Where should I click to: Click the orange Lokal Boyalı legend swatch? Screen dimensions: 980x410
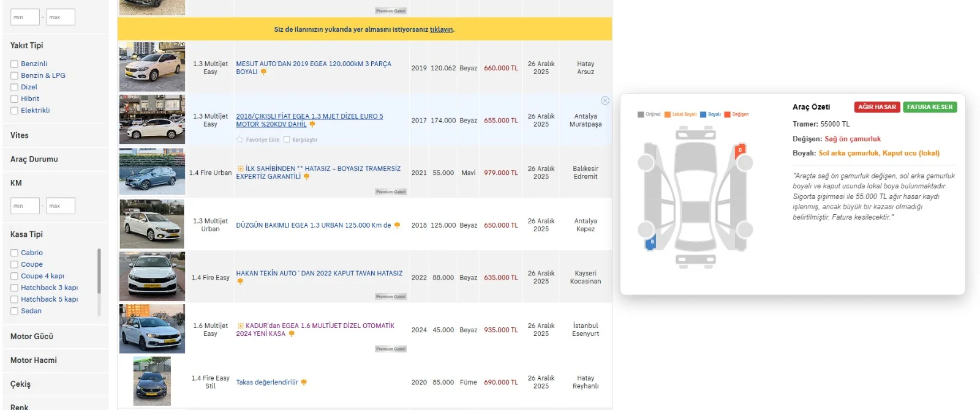coord(668,114)
